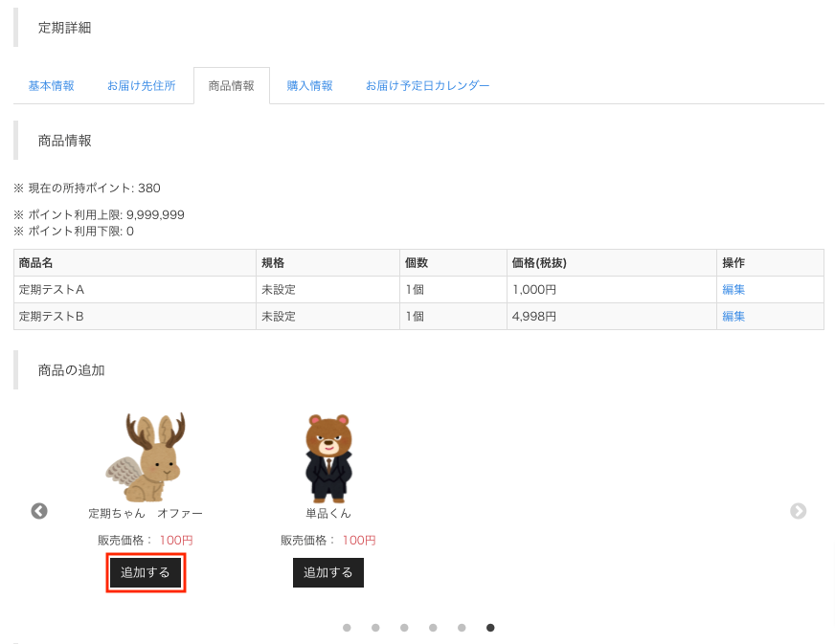This screenshot has width=835, height=644.
Task: Click the 定期ちゃん オファー product image
Action: point(146,456)
